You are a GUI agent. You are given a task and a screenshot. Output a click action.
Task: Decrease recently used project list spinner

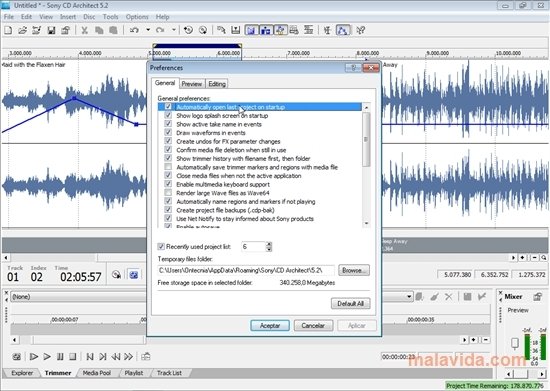[x=269, y=249]
